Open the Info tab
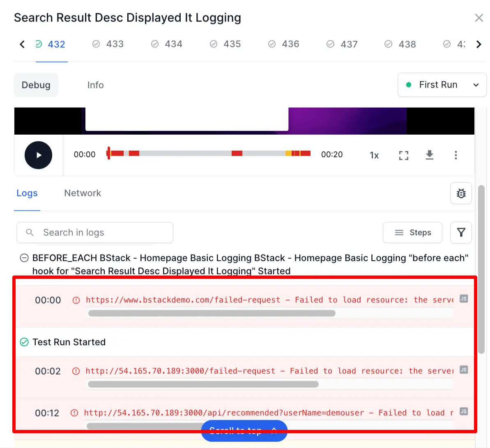 coord(95,85)
